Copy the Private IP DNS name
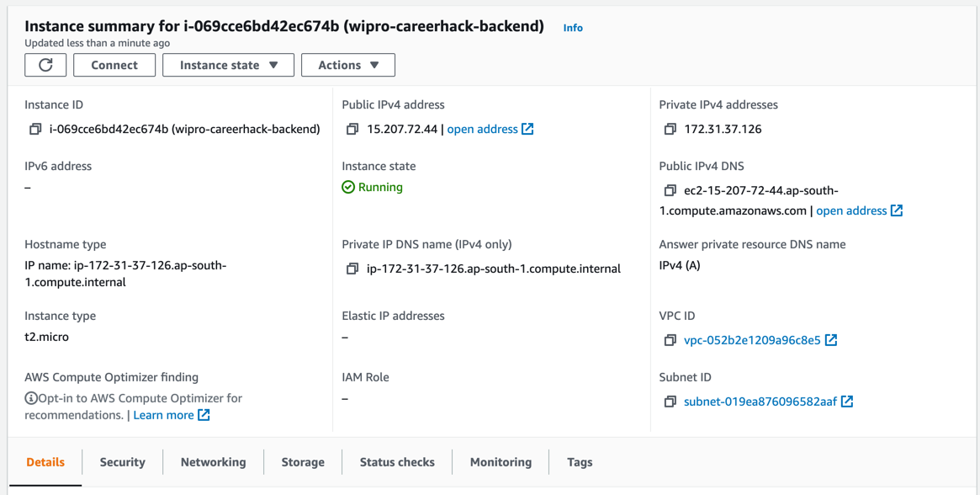Image resolution: width=980 pixels, height=495 pixels. (x=352, y=269)
